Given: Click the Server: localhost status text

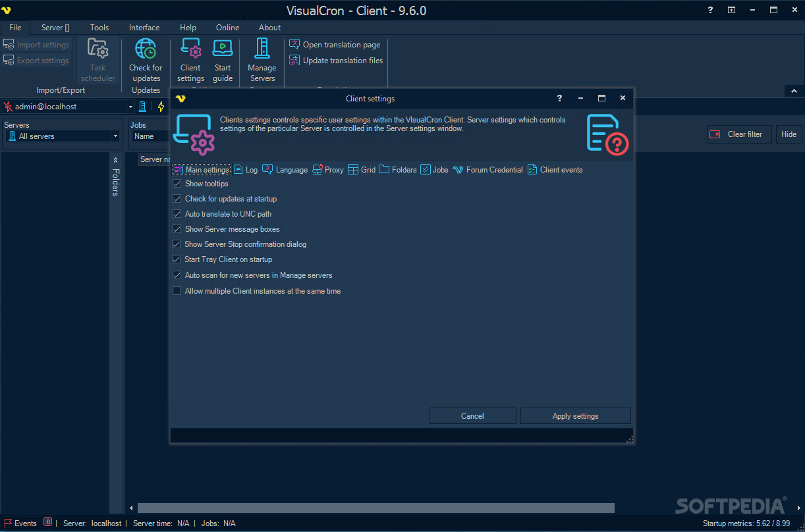Looking at the screenshot, I should pos(92,523).
